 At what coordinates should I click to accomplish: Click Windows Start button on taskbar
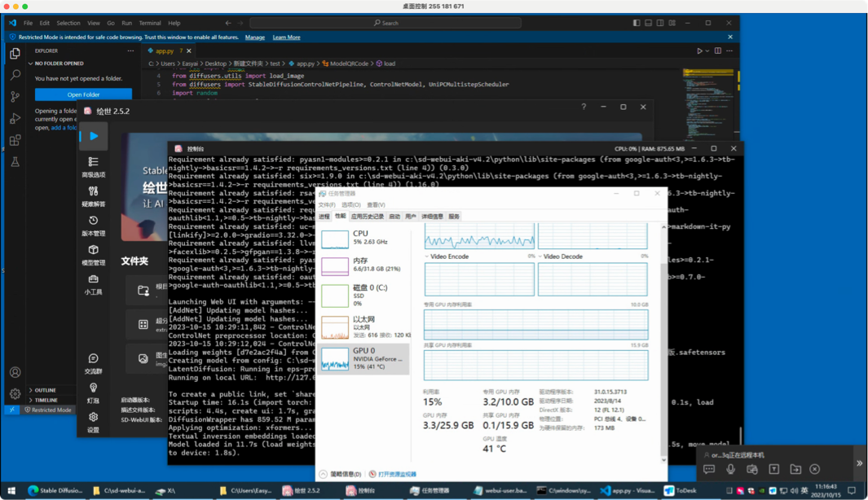tap(11, 490)
